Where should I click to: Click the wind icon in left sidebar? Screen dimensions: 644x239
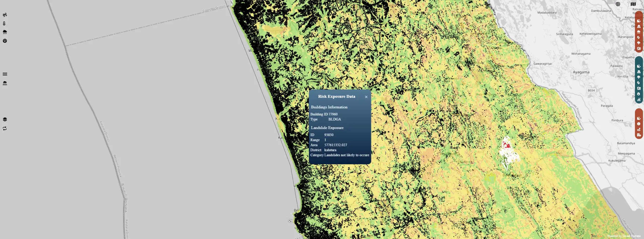5,15
